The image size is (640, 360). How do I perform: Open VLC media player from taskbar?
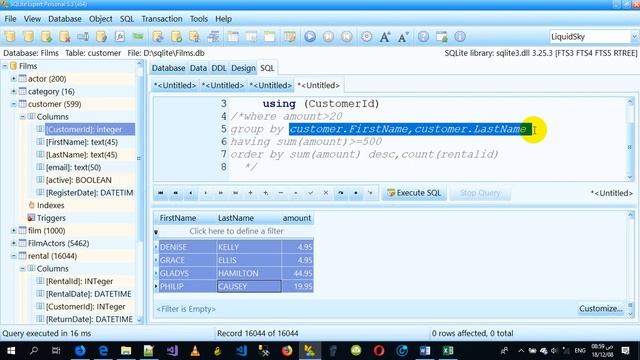[195, 351]
